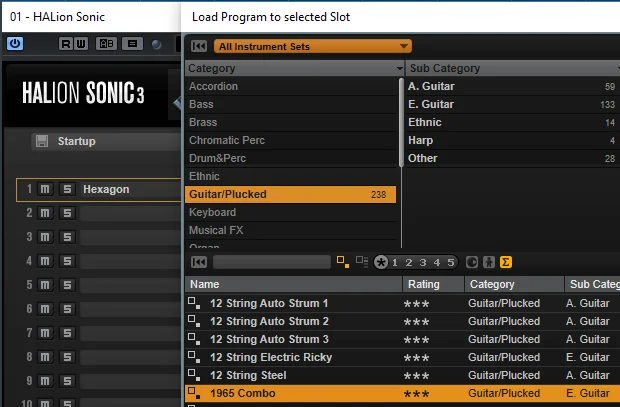The image size is (620, 407).
Task: Select 12 String Electric Ricky program
Action: coord(403,357)
